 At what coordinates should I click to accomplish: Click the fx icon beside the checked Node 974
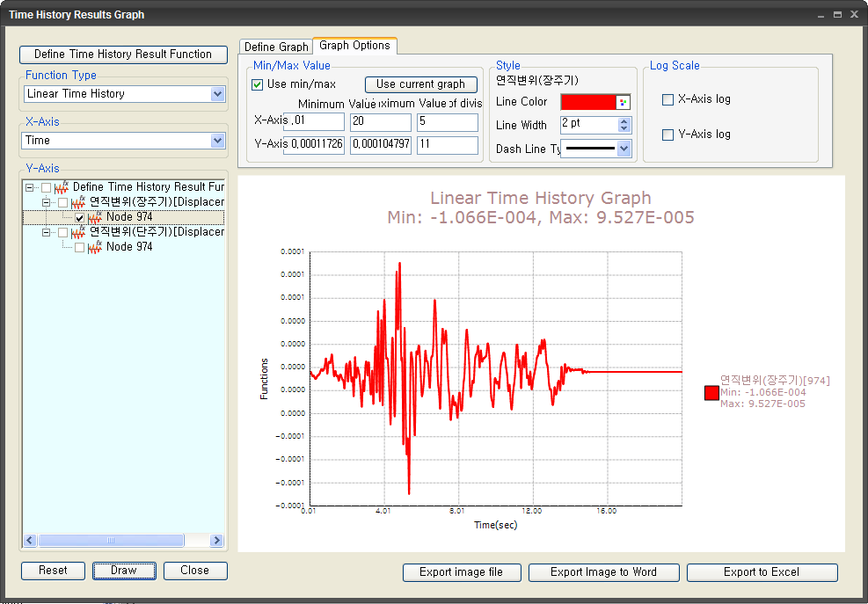click(x=95, y=216)
